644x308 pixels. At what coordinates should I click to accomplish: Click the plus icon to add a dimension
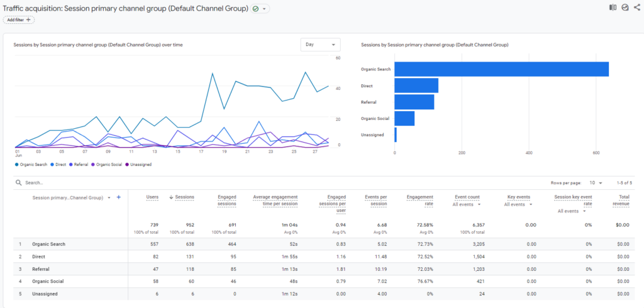point(119,197)
